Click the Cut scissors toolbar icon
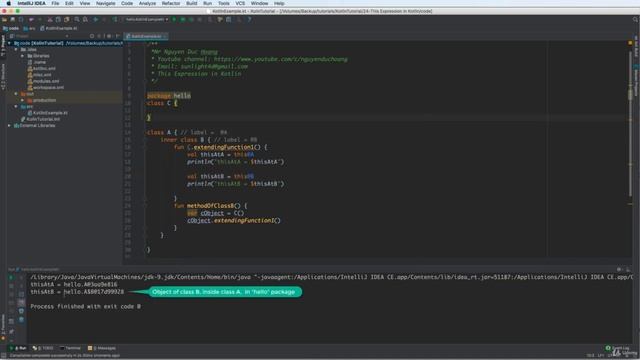The width and height of the screenshot is (640, 360). tap(50, 19)
